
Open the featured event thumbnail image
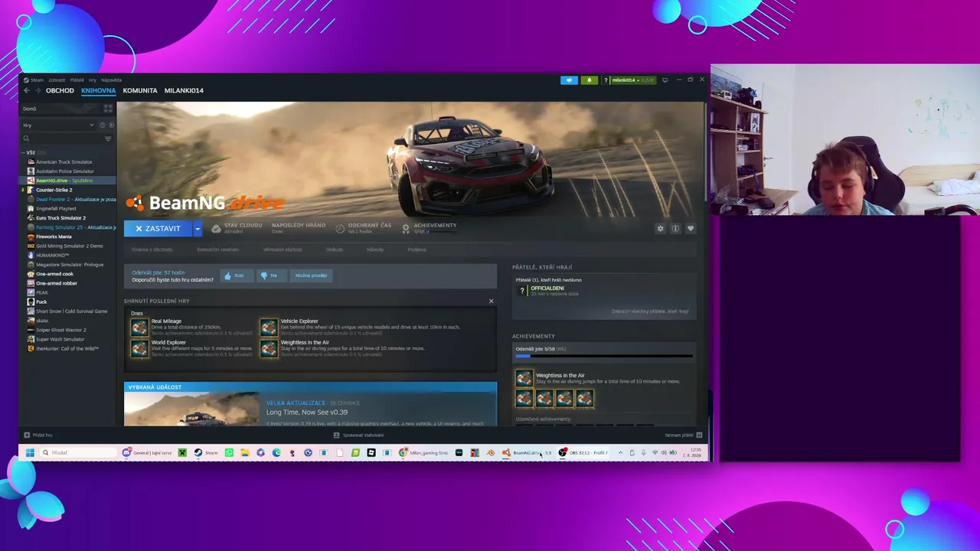click(191, 409)
